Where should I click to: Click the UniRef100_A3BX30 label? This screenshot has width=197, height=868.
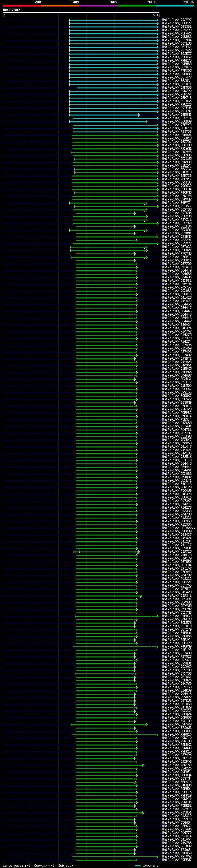pyautogui.click(x=176, y=216)
